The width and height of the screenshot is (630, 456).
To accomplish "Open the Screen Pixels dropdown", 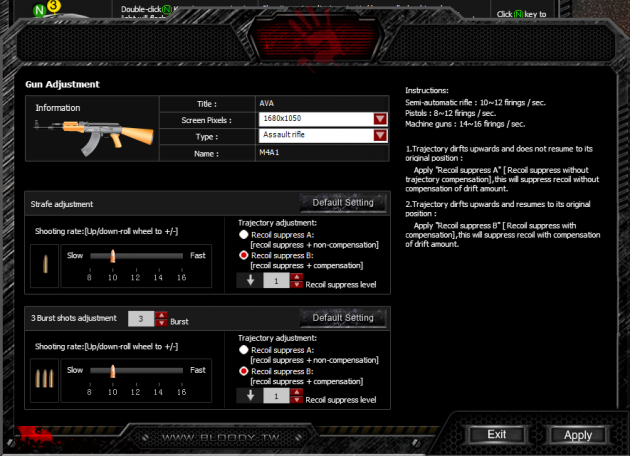I will pos(380,119).
